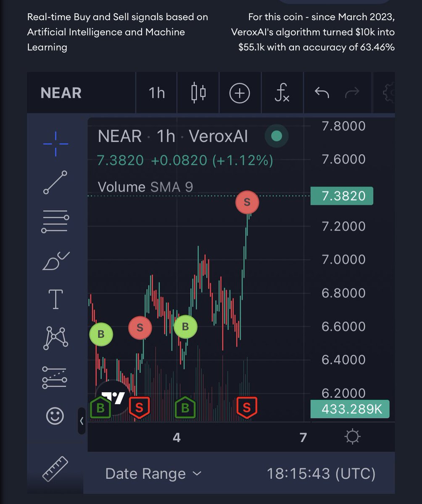Click the first bottom Buy house-shaped badge
The image size is (422, 504).
(100, 407)
